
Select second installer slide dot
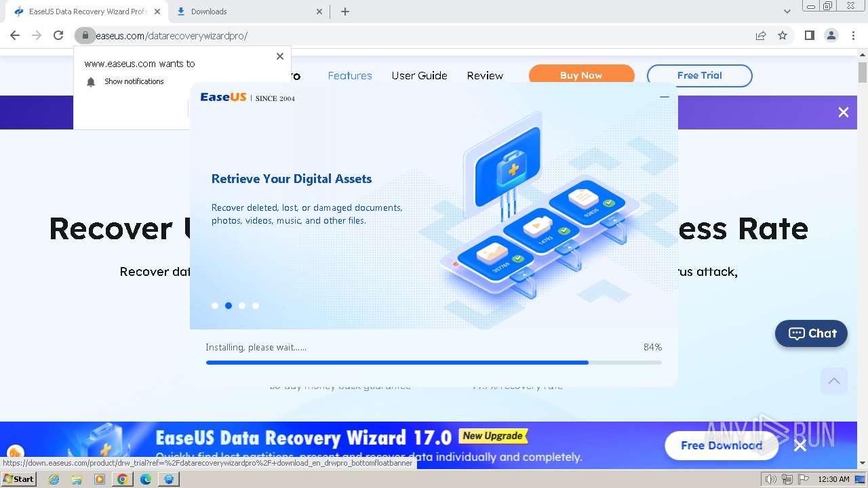(x=229, y=306)
